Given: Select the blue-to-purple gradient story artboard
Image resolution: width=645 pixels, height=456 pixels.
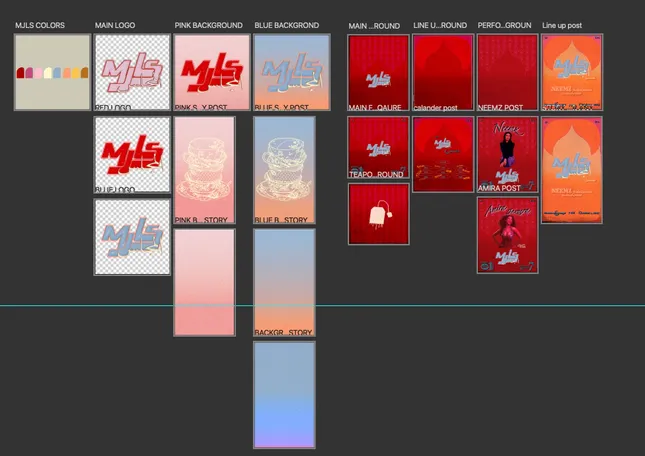Looking at the screenshot, I should tap(284, 395).
